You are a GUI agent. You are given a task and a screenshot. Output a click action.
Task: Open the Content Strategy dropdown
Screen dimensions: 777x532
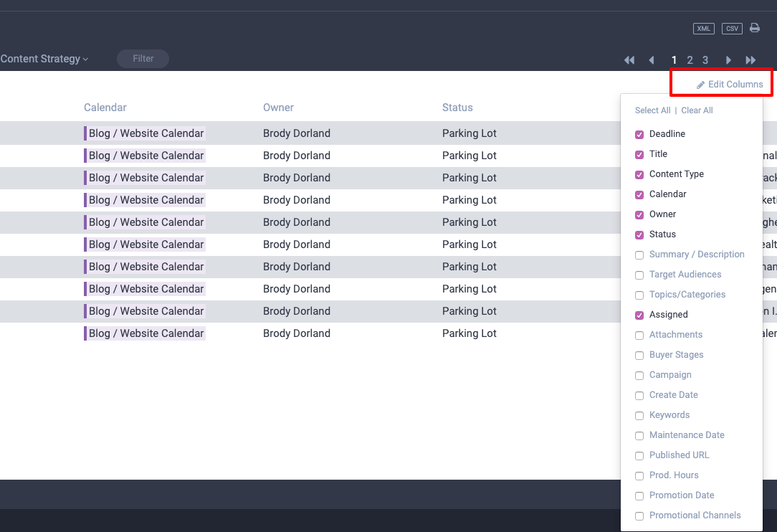pyautogui.click(x=44, y=59)
